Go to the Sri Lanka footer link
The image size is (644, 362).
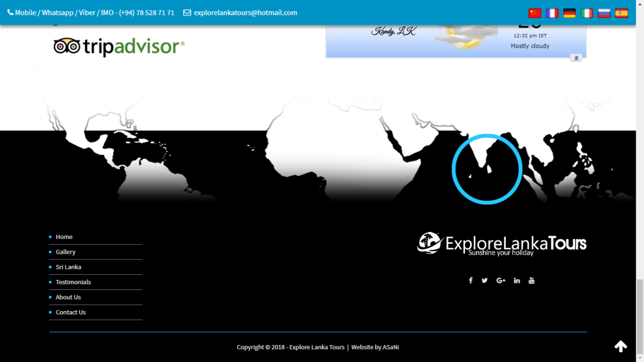click(68, 267)
